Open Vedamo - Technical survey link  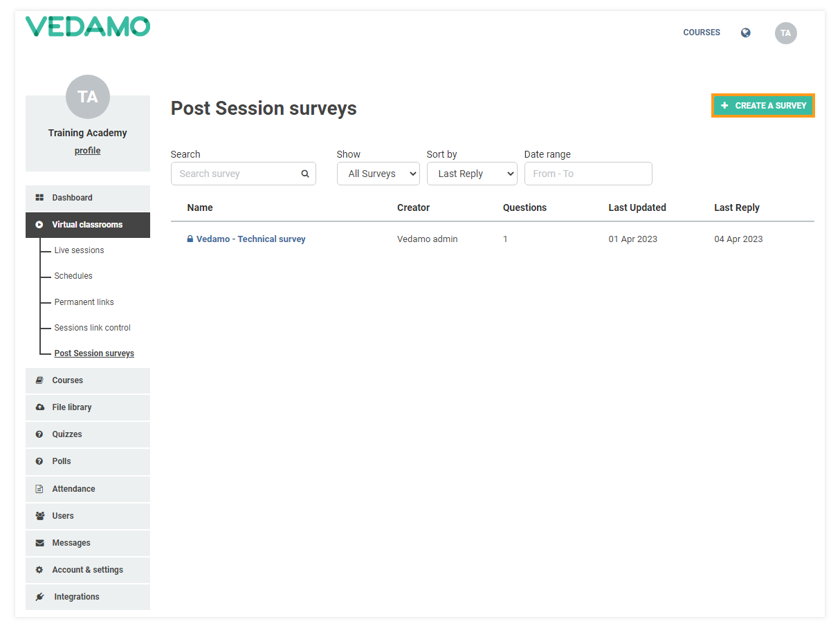(250, 239)
